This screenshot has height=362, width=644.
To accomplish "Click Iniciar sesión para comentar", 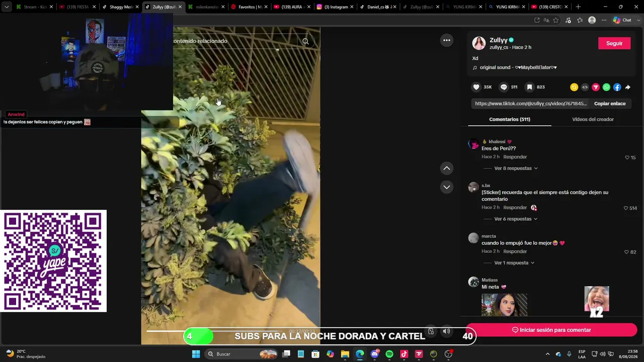I will coord(551,330).
